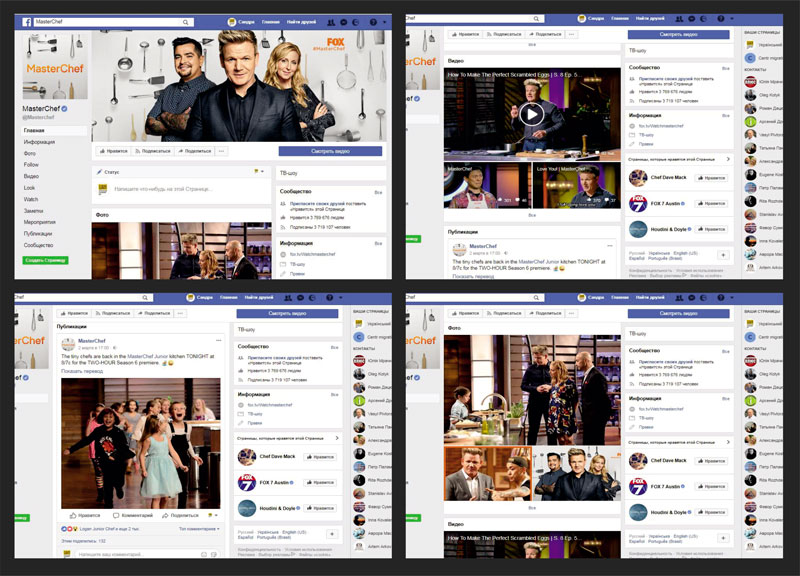Image resolution: width=800 pixels, height=576 pixels.
Task: Click Показать перевод above the kids photo
Action: (x=82, y=371)
